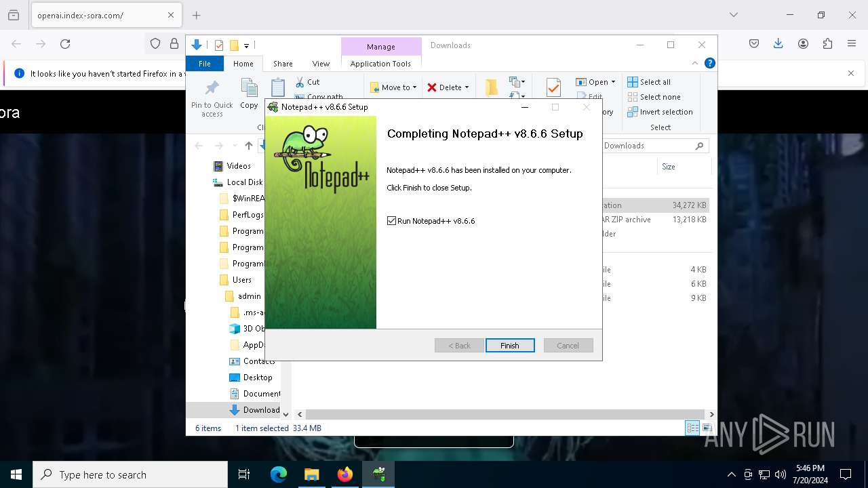Viewport: 868px width, 488px height.
Task: Click the New folder icon
Action: pyautogui.click(x=492, y=87)
